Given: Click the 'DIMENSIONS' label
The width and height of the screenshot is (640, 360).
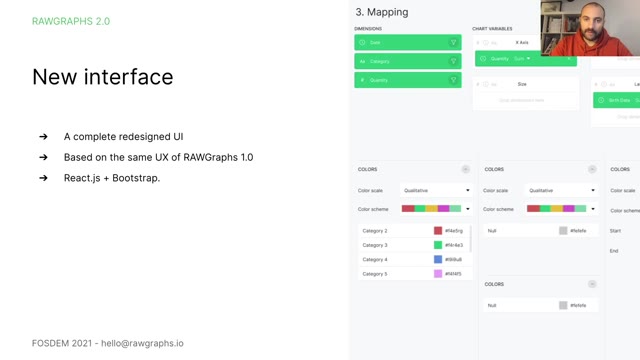Looking at the screenshot, I should click(x=368, y=29).
